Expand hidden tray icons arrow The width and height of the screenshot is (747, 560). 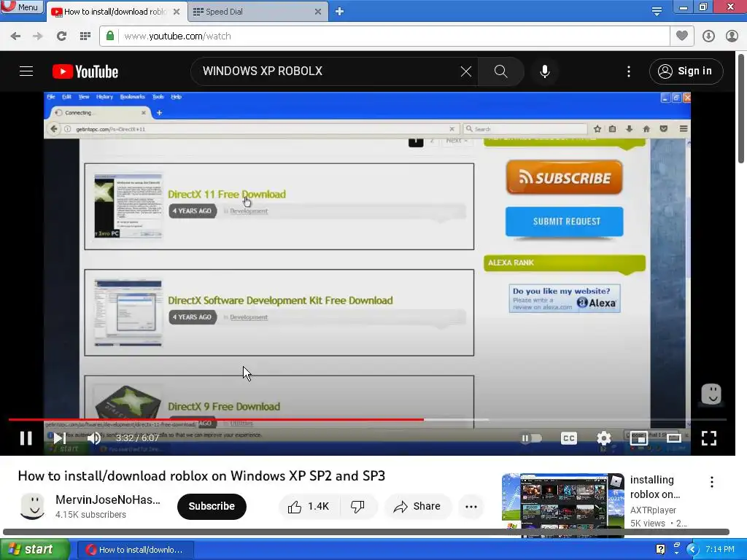pos(692,550)
